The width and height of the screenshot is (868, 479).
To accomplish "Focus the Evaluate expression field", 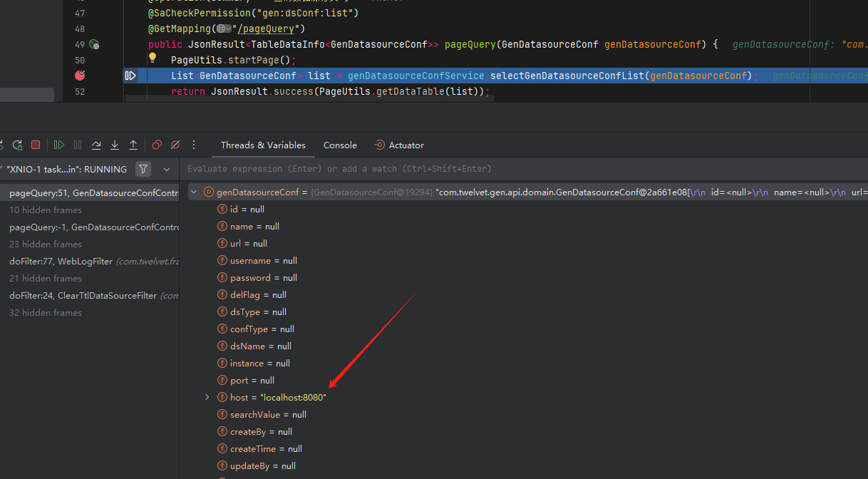I will (428, 169).
